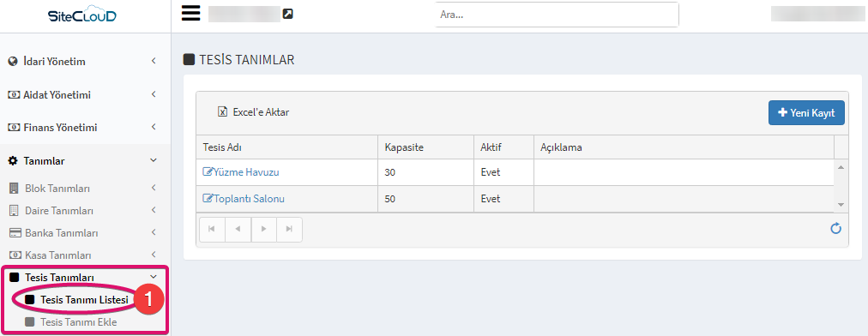
Task: Expand İdari Yönetim chevron arrow
Action: point(154,61)
